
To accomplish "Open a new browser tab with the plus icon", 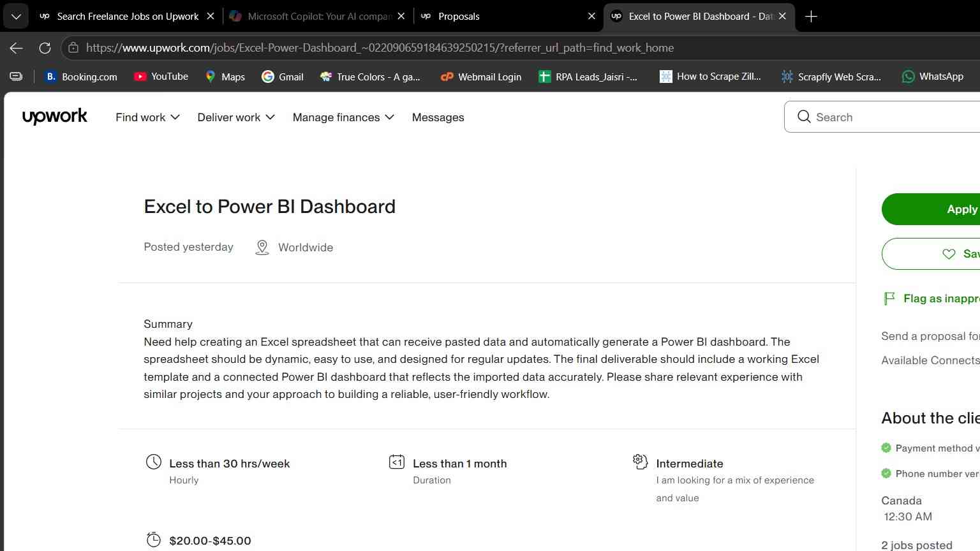I will pyautogui.click(x=811, y=17).
